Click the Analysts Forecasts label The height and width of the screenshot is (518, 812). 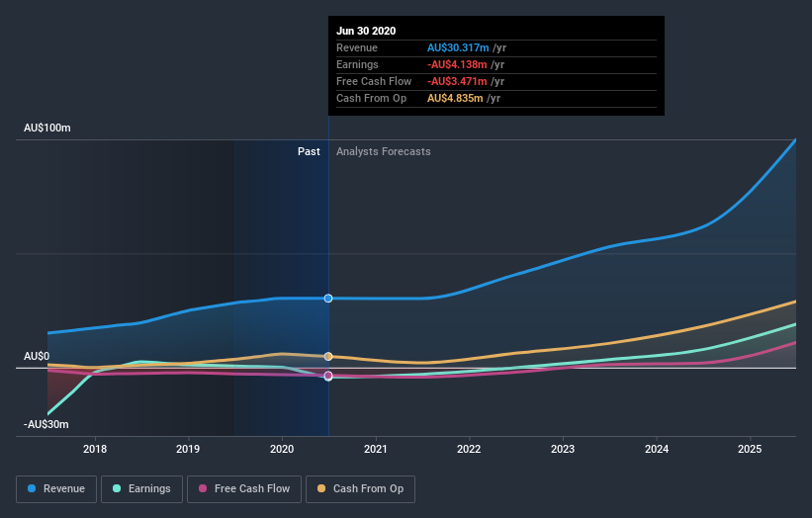383,151
